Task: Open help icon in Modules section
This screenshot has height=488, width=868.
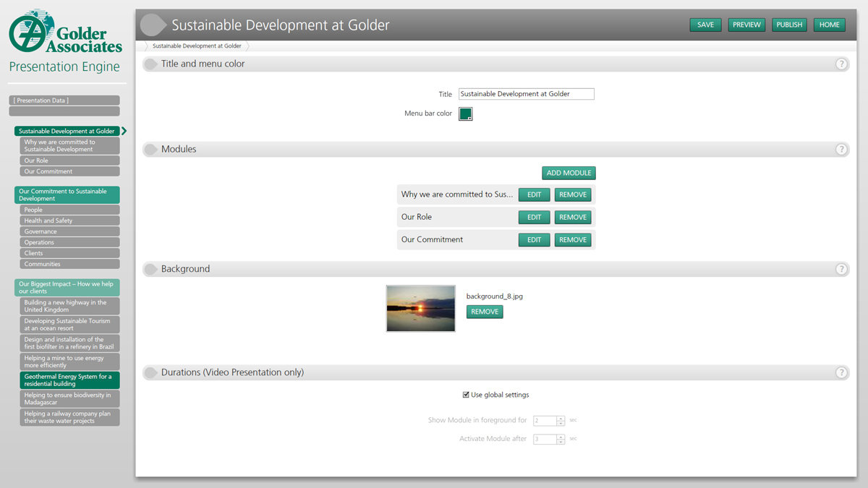Action: point(841,150)
